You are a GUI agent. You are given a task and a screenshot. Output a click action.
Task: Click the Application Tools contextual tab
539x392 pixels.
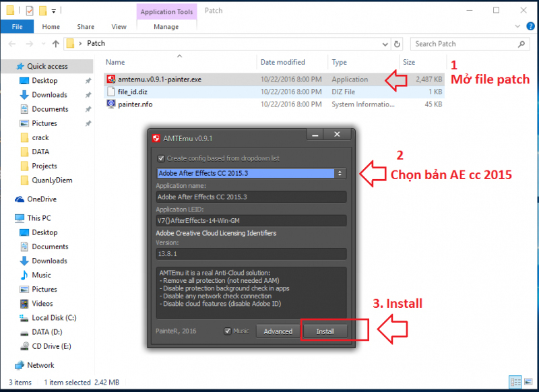pyautogui.click(x=166, y=11)
